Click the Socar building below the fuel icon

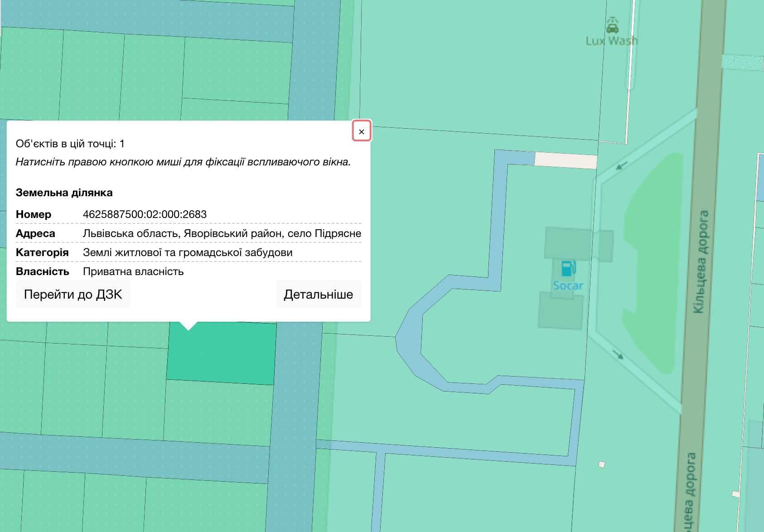(x=561, y=311)
